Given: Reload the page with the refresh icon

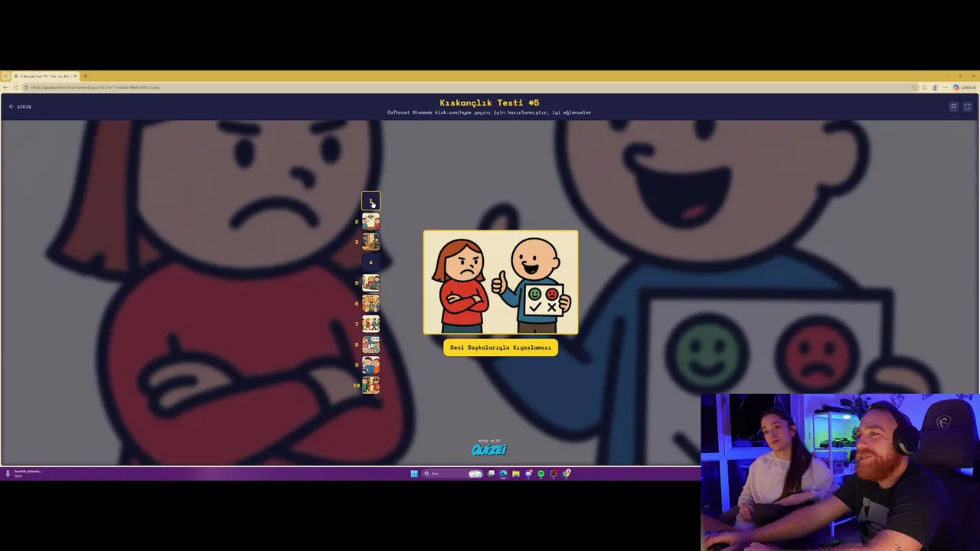Looking at the screenshot, I should pos(15,87).
